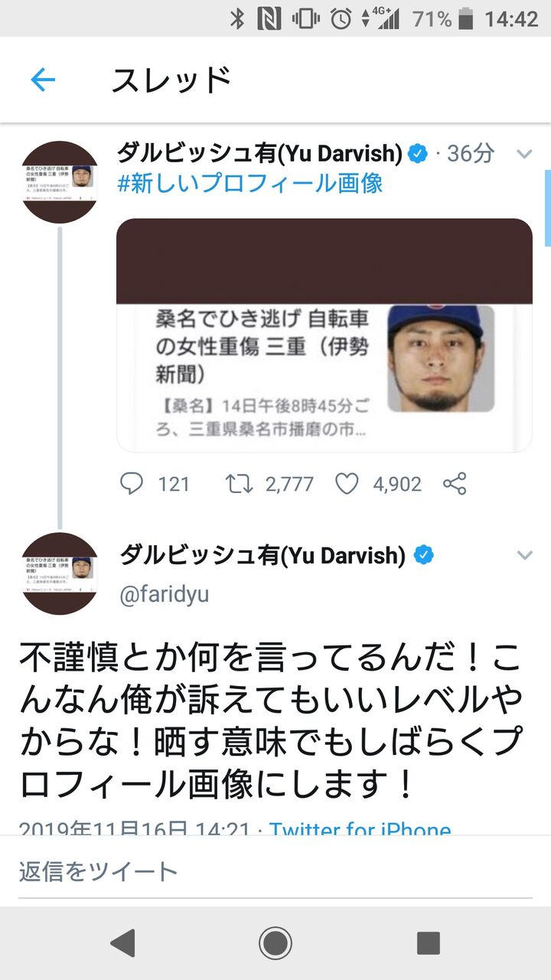Tap the verified badge on first tweet
Image resolution: width=551 pixels, height=980 pixels.
(418, 154)
